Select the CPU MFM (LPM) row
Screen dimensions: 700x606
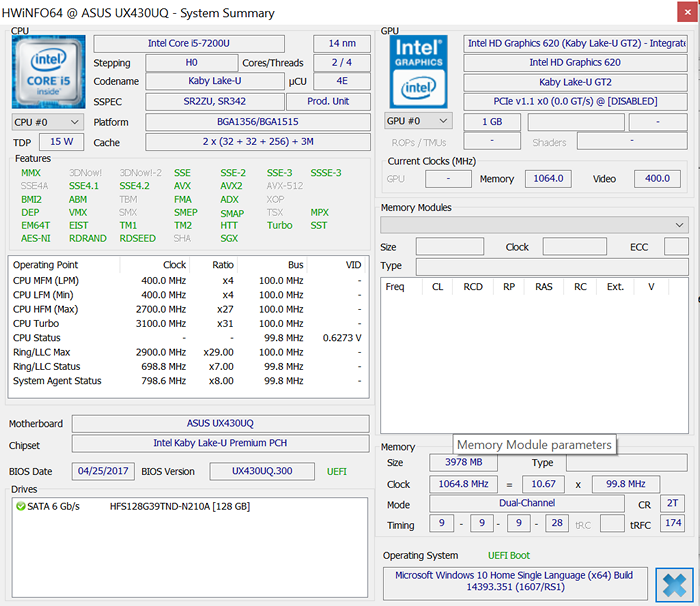coord(188,280)
